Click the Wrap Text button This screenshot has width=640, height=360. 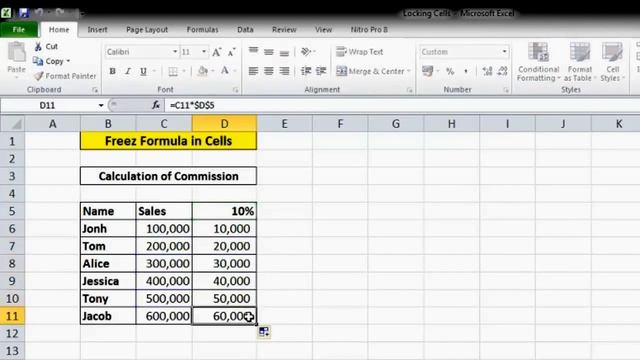click(359, 52)
